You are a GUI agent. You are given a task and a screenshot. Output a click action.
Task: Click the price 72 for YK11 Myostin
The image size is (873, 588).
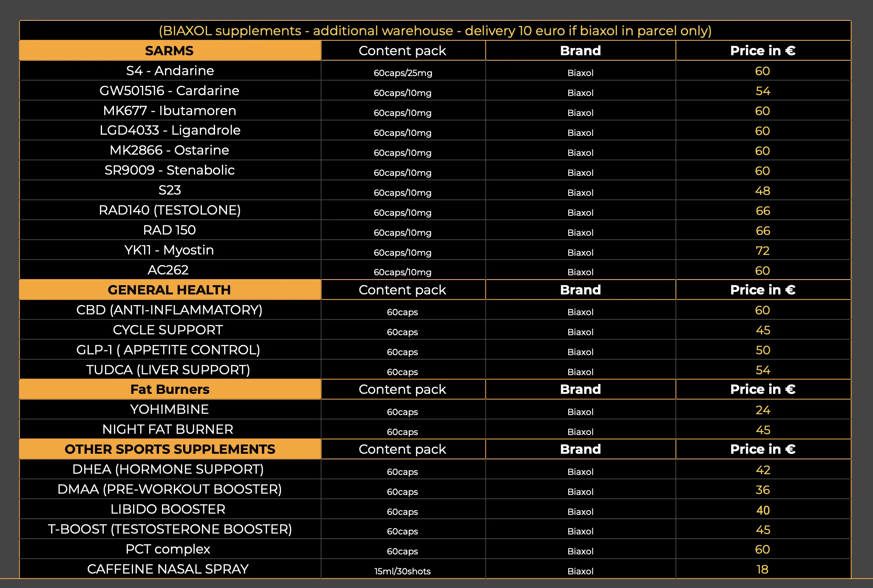(763, 251)
